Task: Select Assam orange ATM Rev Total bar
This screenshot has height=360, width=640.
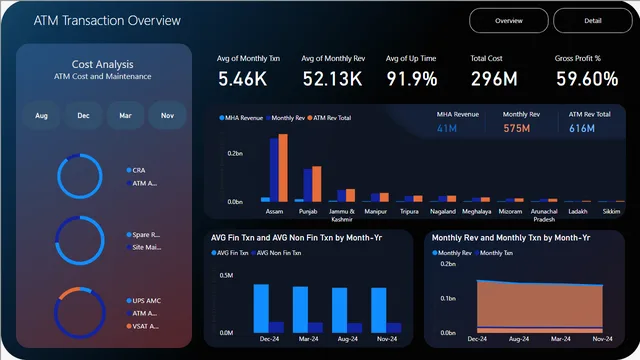Action: (283, 168)
